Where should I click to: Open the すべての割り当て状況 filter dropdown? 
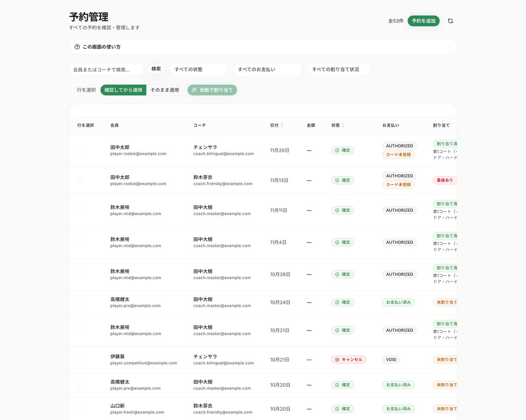(339, 69)
